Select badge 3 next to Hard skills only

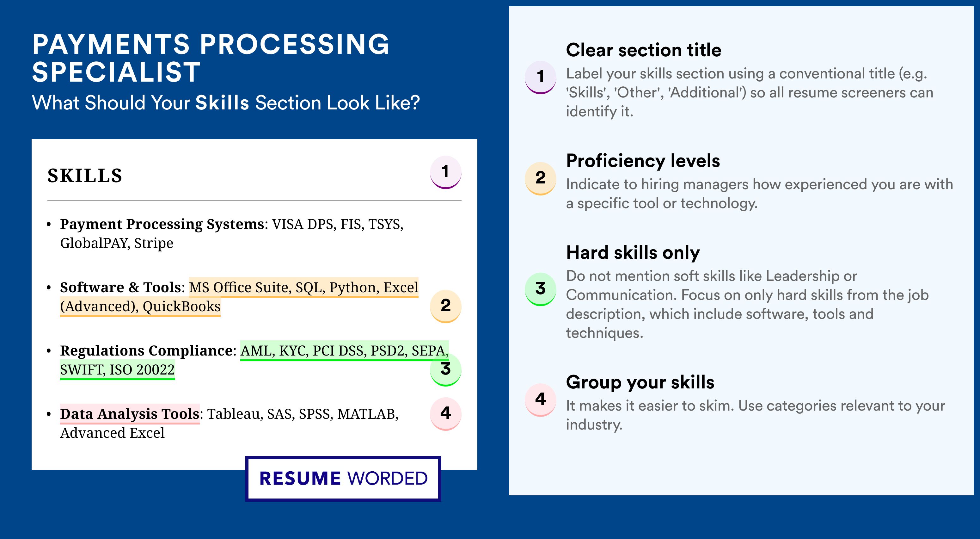click(x=541, y=289)
